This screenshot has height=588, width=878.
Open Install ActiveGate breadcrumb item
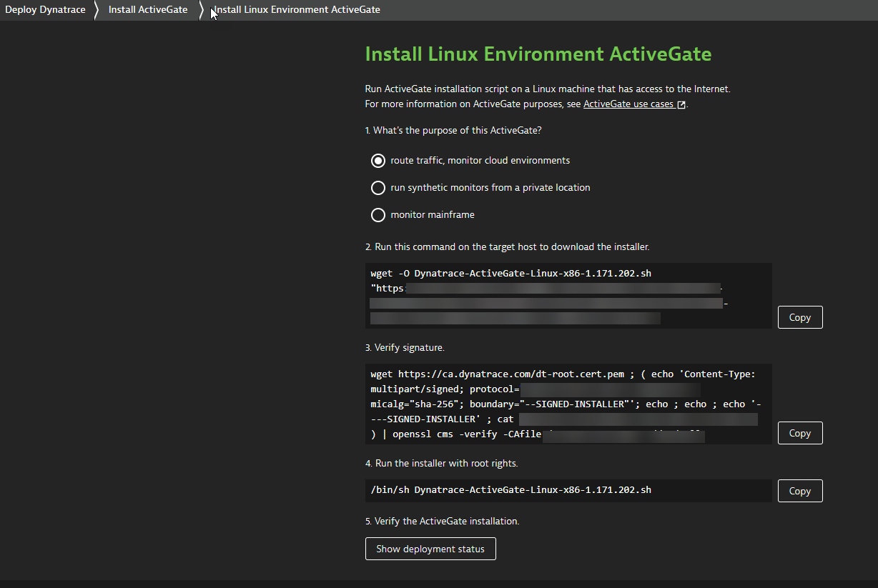tap(148, 10)
